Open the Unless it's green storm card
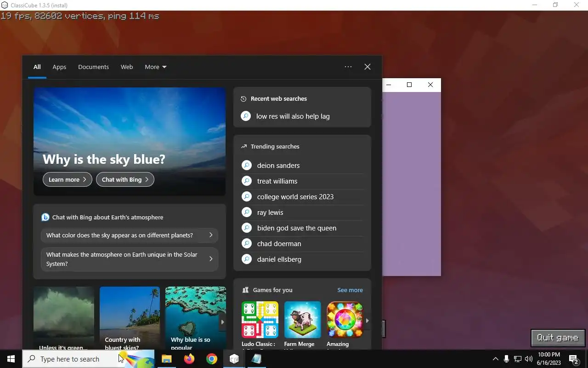 [64, 318]
